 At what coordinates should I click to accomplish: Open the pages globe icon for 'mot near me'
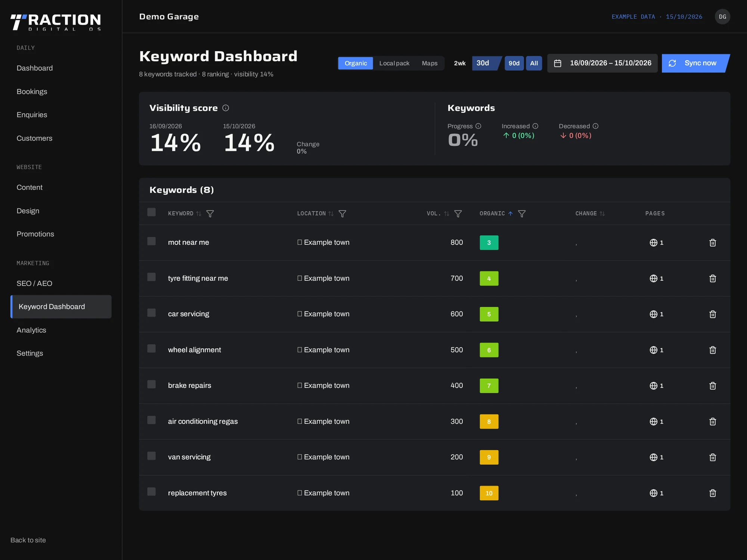tap(653, 243)
